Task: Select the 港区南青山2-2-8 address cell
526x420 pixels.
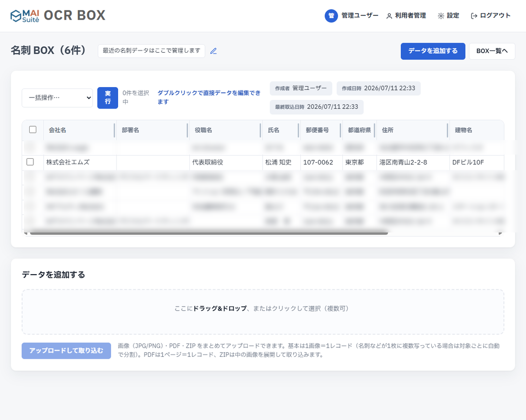Action: [x=413, y=162]
